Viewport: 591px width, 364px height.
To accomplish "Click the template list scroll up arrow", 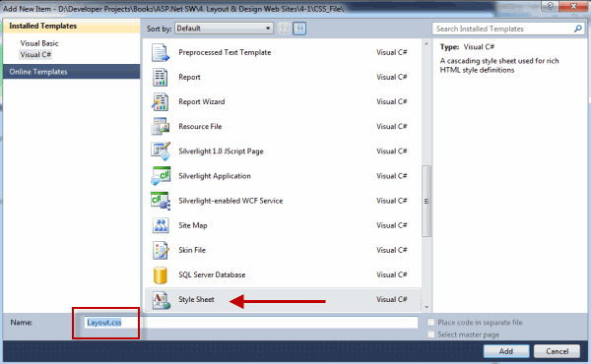I will (427, 44).
